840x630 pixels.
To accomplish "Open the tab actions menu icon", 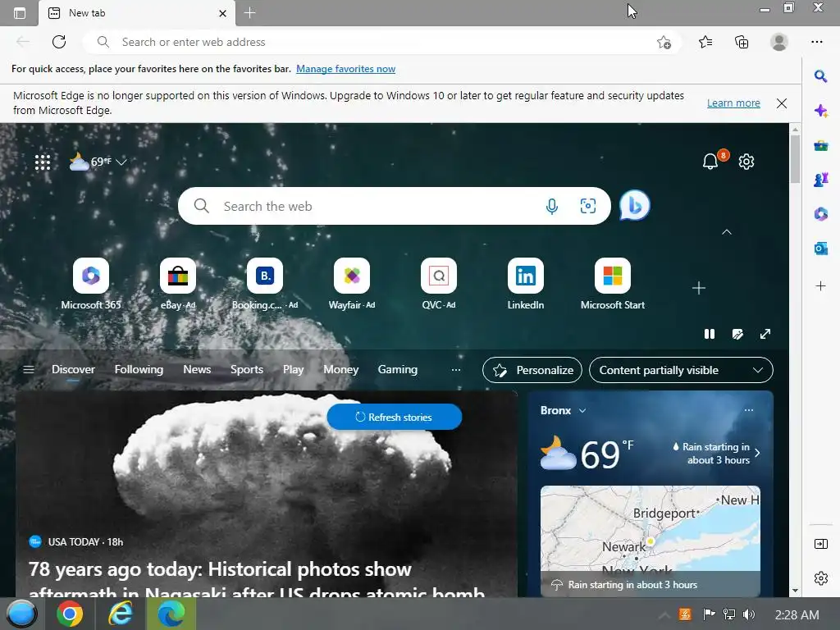I will 20,13.
